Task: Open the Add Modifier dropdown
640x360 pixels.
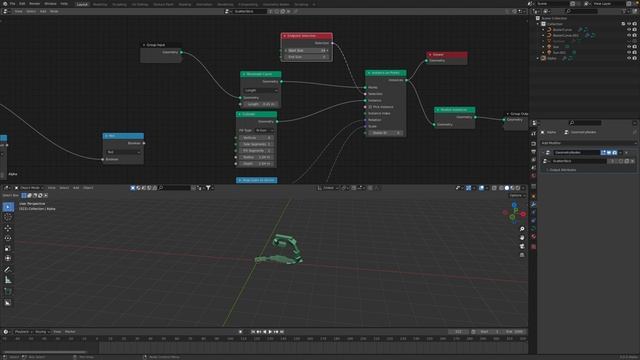Action: pos(588,143)
